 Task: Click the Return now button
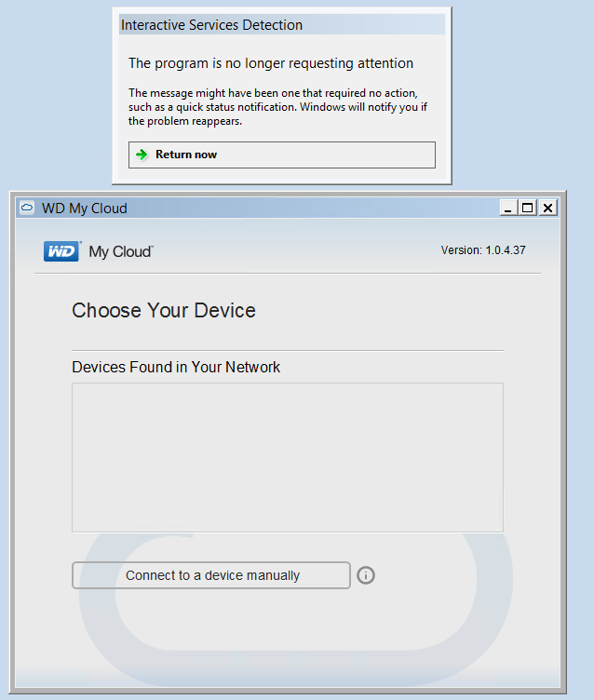[x=282, y=155]
